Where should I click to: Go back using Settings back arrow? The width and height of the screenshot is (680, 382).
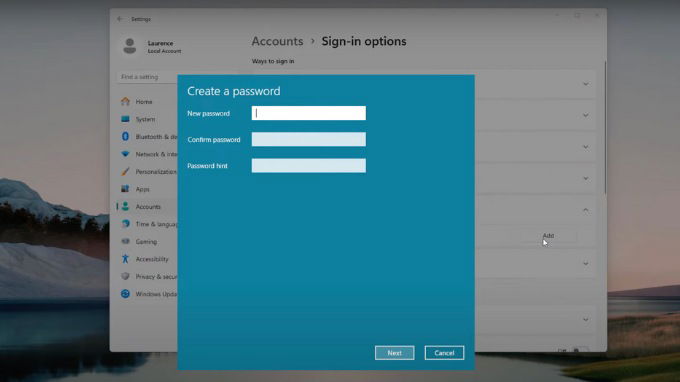pyautogui.click(x=120, y=19)
